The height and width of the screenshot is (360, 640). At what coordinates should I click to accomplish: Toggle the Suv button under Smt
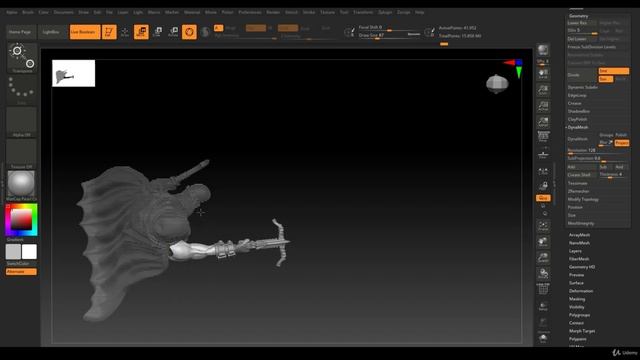coord(606,79)
